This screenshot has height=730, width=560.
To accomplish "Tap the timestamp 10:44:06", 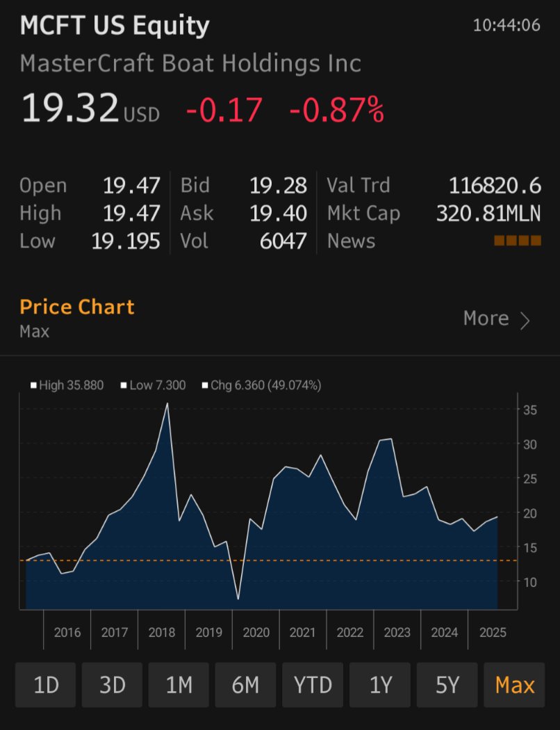I will pos(507,25).
